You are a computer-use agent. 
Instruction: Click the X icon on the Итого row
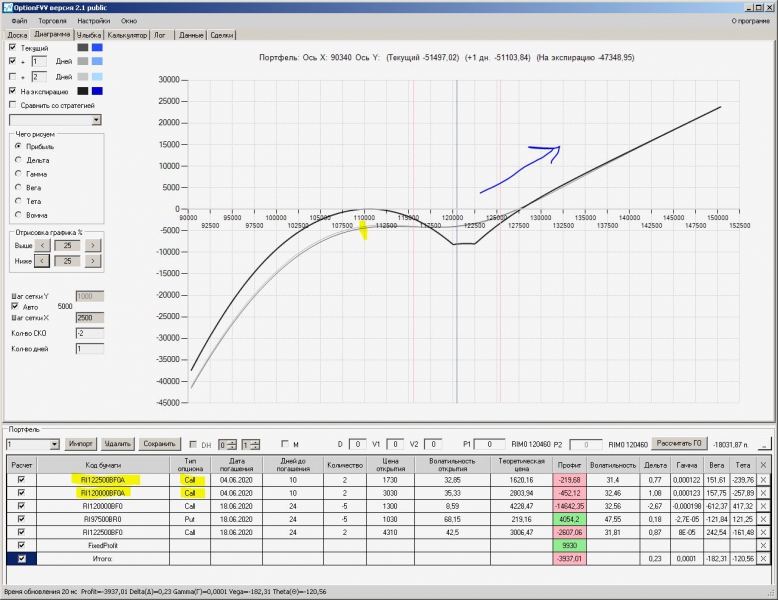pyautogui.click(x=763, y=558)
